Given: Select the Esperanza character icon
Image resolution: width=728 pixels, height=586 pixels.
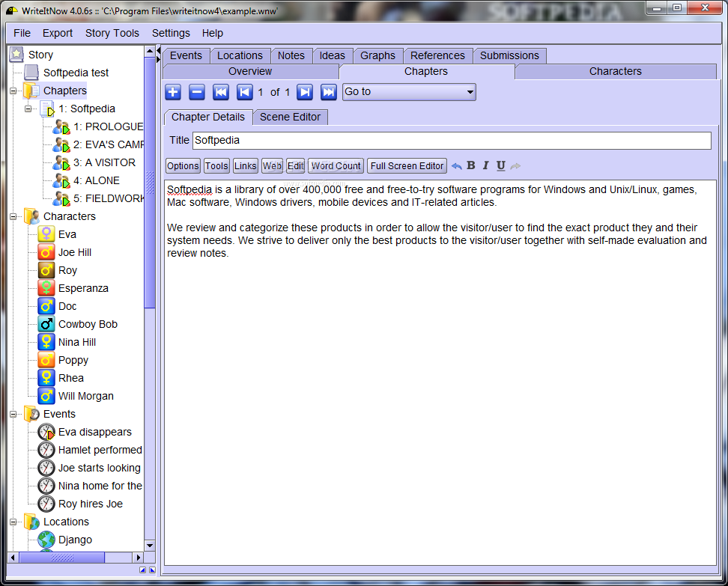Looking at the screenshot, I should coord(46,288).
